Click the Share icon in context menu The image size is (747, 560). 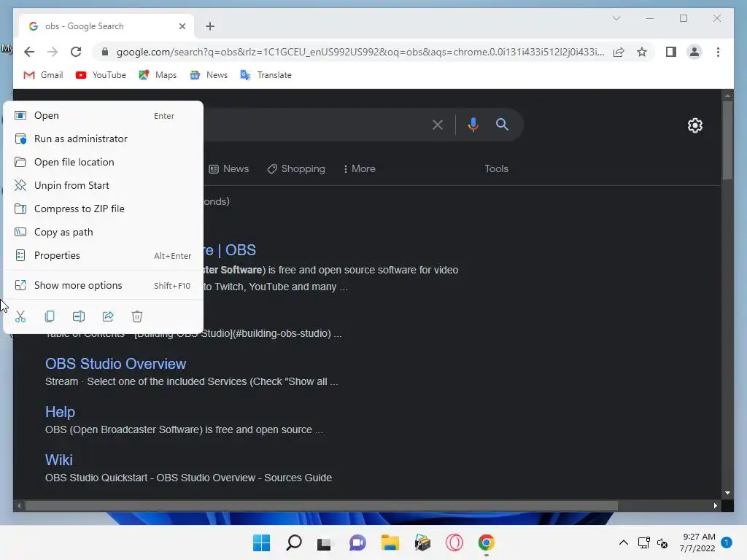pos(108,316)
